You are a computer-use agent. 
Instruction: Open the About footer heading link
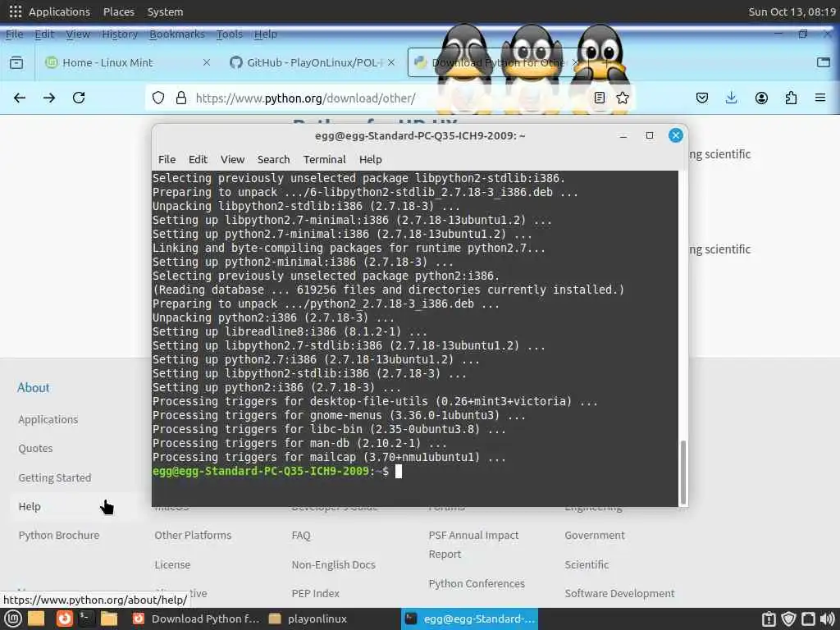click(x=33, y=387)
